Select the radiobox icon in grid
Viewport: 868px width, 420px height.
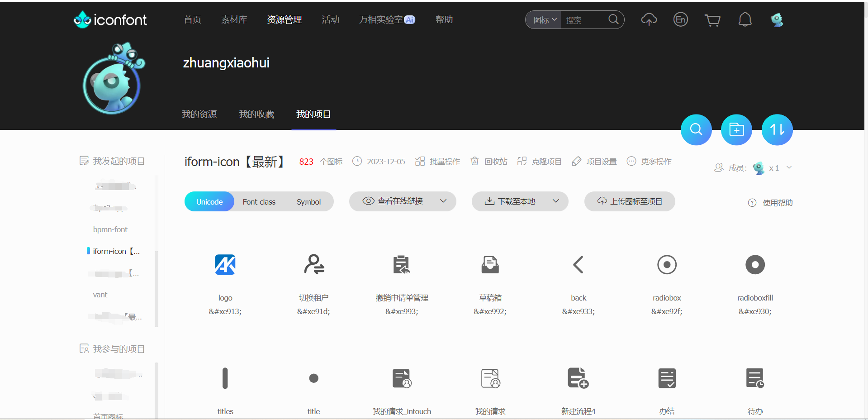tap(667, 265)
